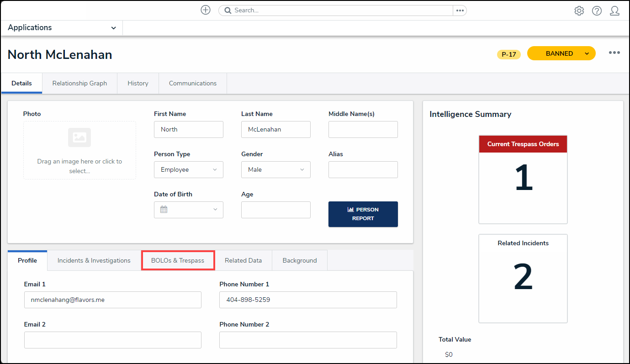Click the plus create-new icon
Image resolution: width=630 pixels, height=364 pixels.
pos(206,10)
